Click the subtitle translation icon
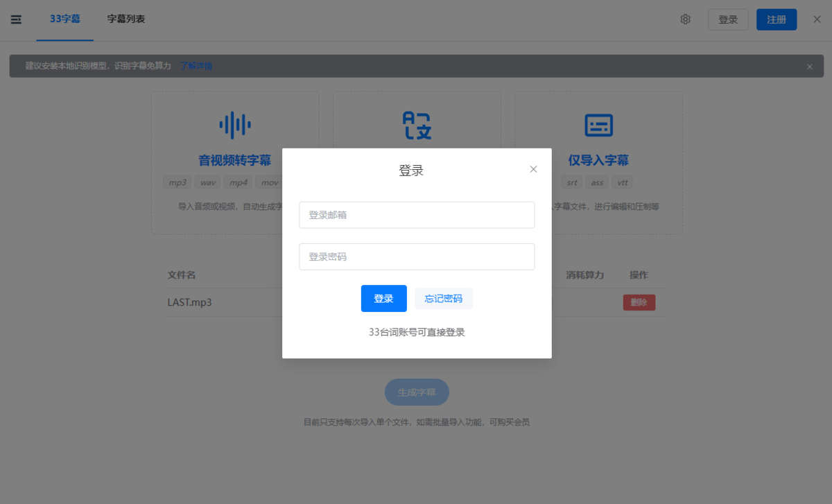Viewport: 832px width, 504px height. click(417, 125)
